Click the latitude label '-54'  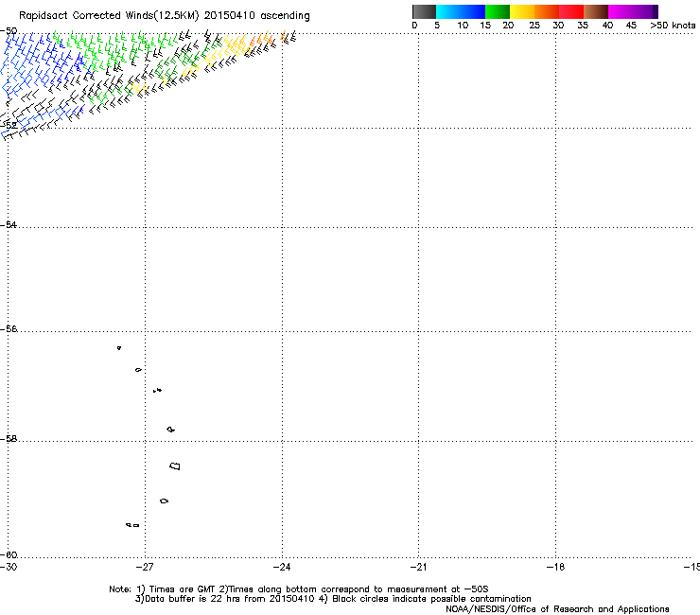tap(9, 224)
